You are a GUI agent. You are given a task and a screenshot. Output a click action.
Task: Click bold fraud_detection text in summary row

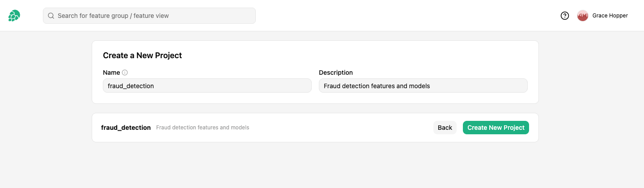(x=126, y=128)
